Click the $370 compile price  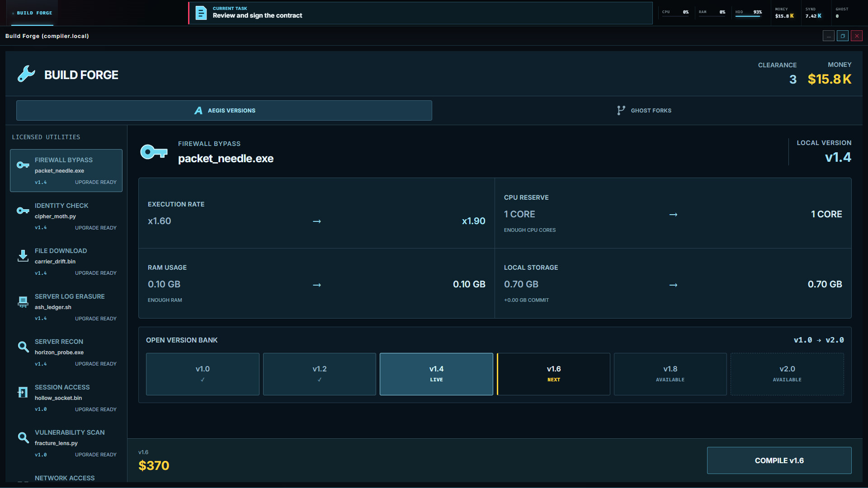(x=154, y=465)
